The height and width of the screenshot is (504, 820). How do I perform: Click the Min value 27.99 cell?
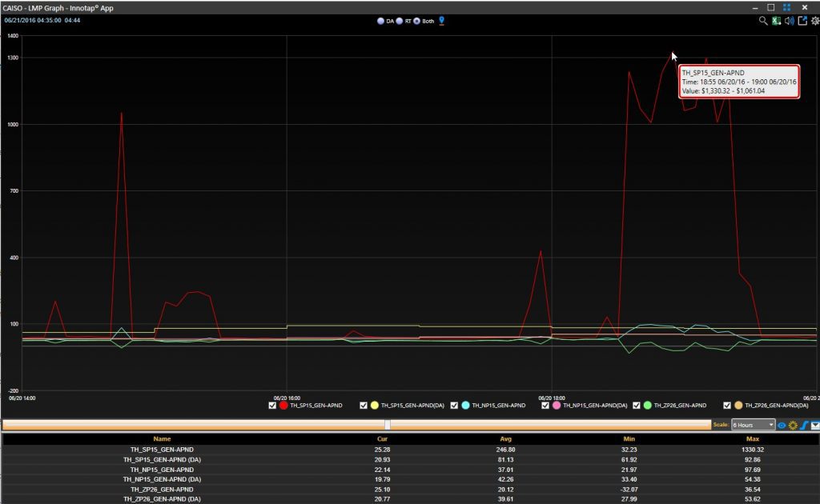tap(629, 498)
